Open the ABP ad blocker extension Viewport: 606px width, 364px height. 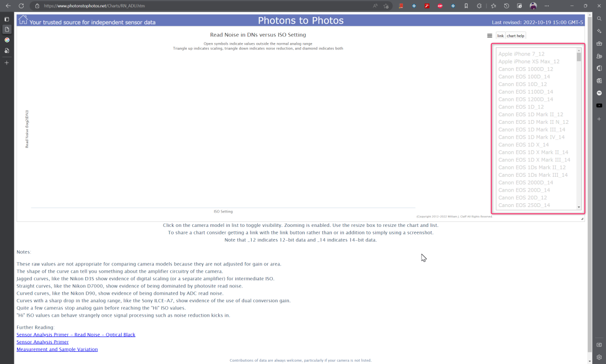[x=440, y=6]
